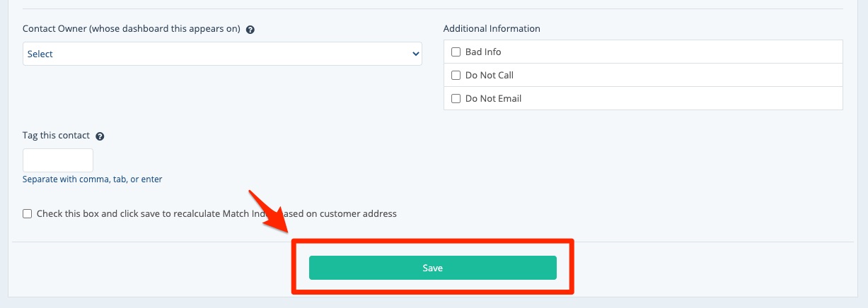
Task: Focus the Tag this contact input field
Action: [58, 160]
